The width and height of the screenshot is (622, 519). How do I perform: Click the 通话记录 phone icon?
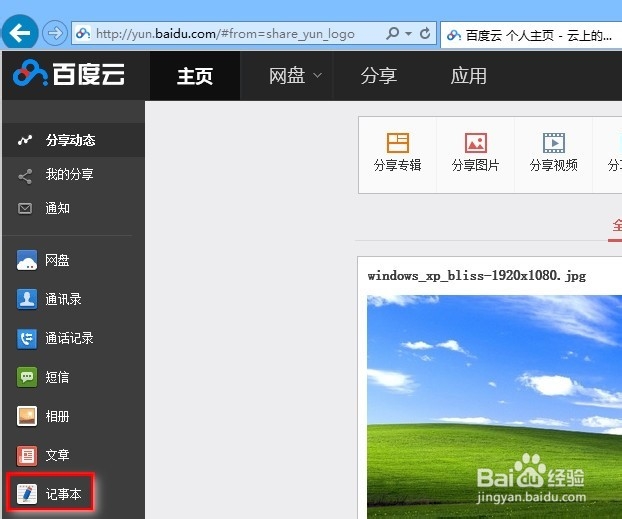(x=27, y=338)
